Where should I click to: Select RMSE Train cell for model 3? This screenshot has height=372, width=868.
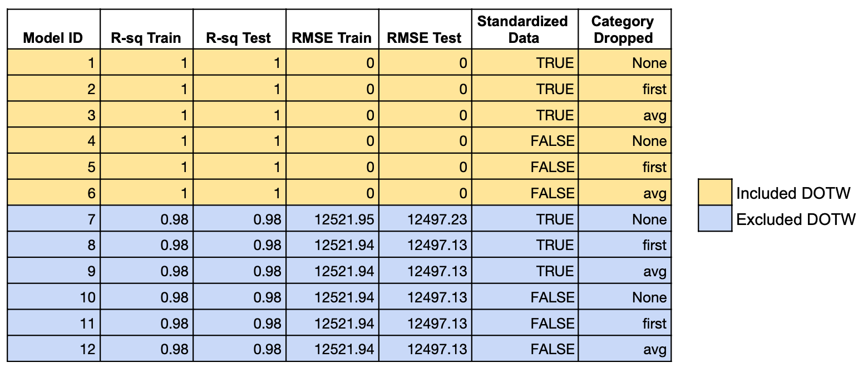(x=369, y=115)
